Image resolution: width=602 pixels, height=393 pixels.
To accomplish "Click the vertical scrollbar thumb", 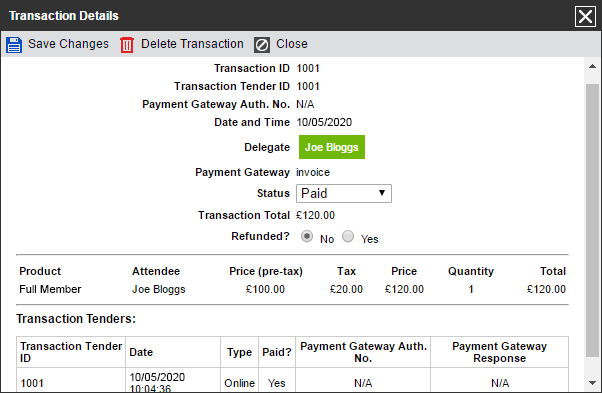I will [x=592, y=220].
